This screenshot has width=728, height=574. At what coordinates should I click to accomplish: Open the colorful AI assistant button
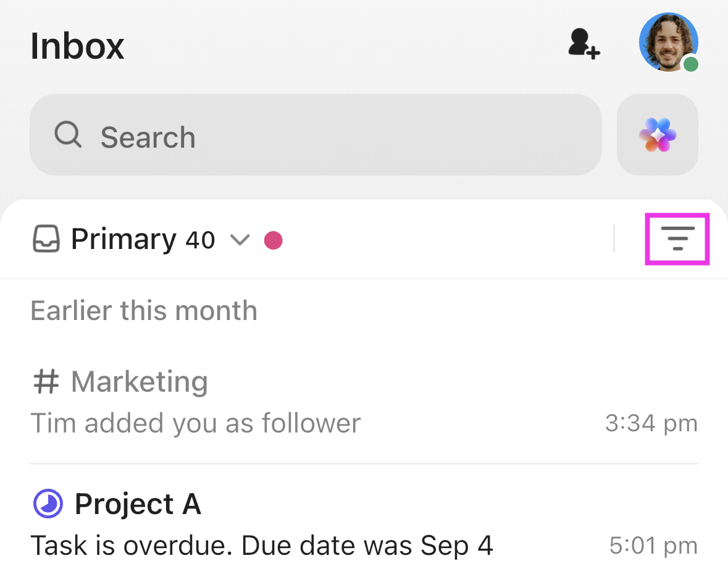pos(658,135)
